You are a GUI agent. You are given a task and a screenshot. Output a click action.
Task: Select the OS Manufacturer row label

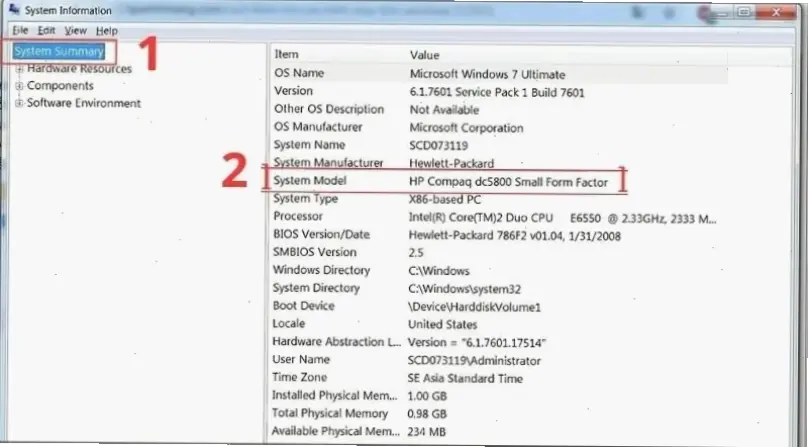tap(318, 127)
